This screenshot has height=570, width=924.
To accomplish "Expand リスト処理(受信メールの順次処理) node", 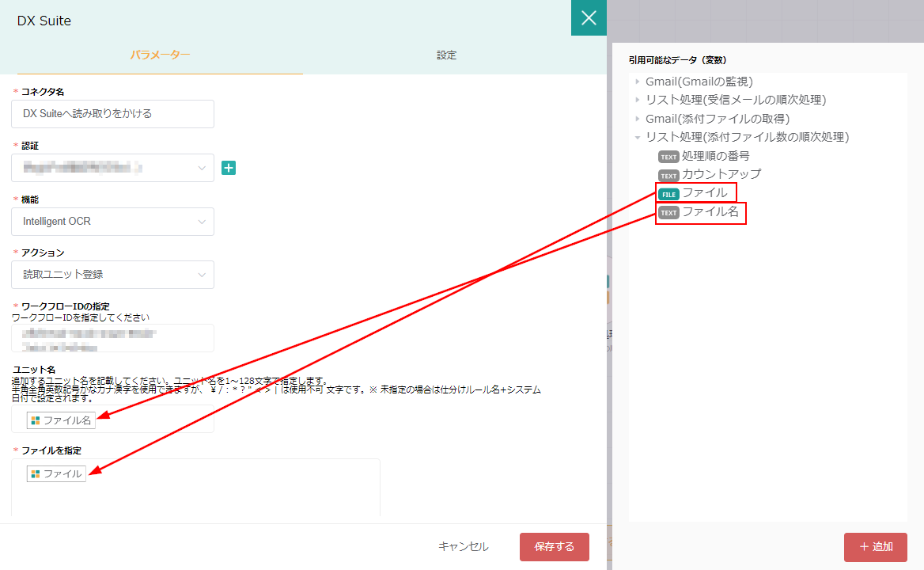I will click(x=637, y=101).
